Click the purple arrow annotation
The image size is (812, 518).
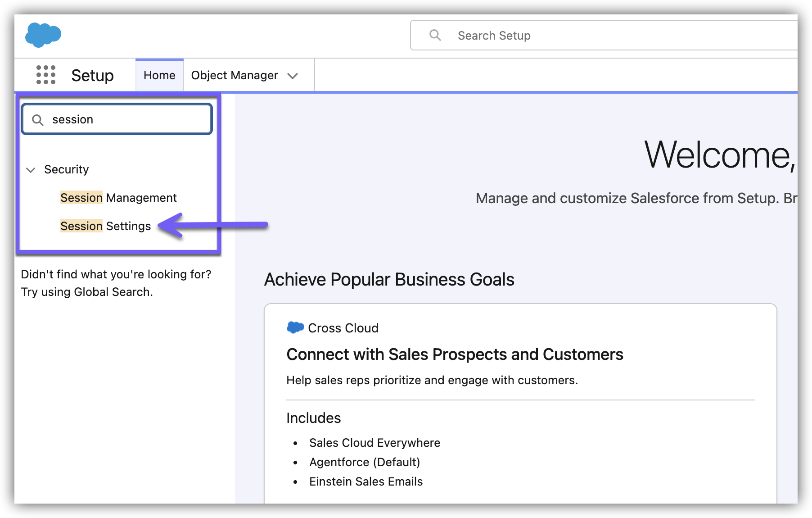pyautogui.click(x=214, y=225)
